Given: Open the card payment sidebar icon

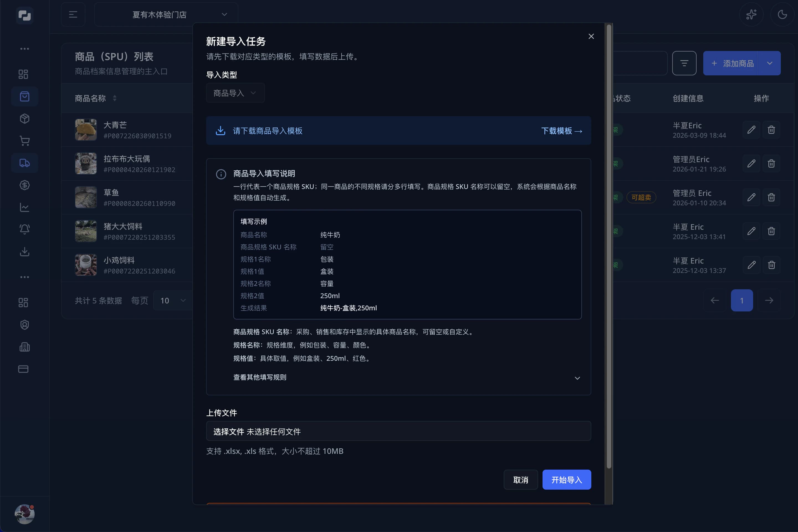Looking at the screenshot, I should tap(23, 369).
